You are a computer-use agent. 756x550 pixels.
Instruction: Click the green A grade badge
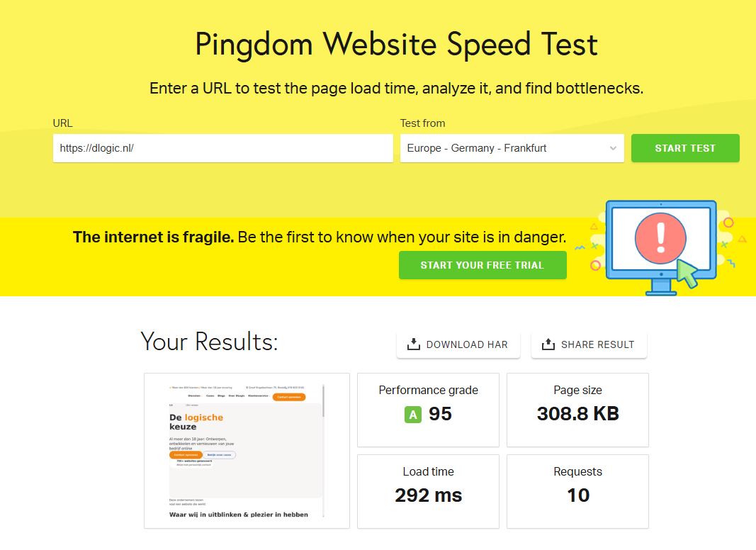[412, 414]
